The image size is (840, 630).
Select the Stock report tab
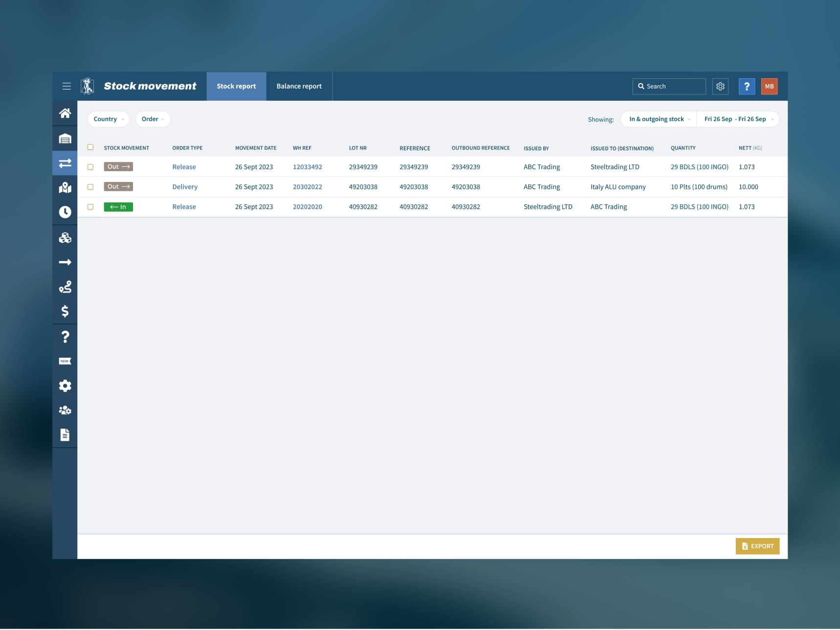click(x=236, y=87)
